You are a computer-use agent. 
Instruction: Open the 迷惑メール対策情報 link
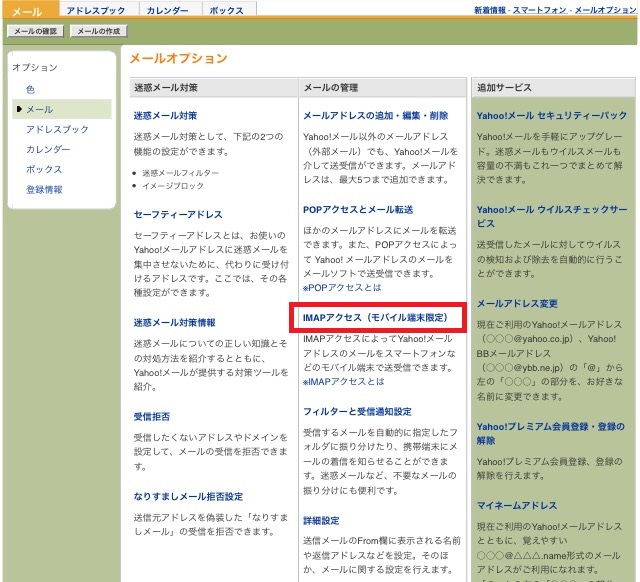174,322
